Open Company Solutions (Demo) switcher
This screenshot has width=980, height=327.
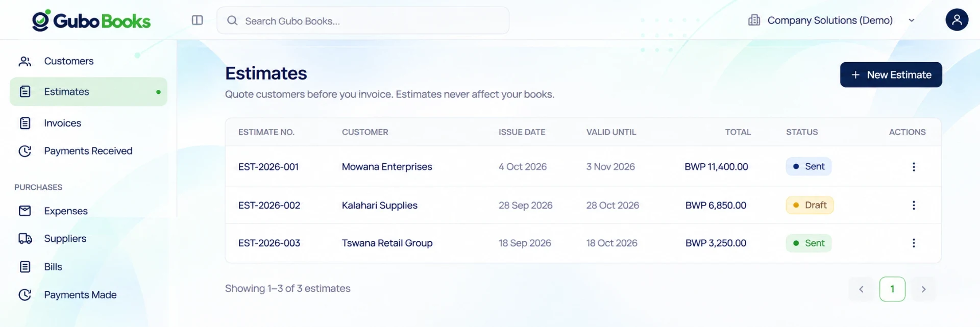[x=831, y=20]
